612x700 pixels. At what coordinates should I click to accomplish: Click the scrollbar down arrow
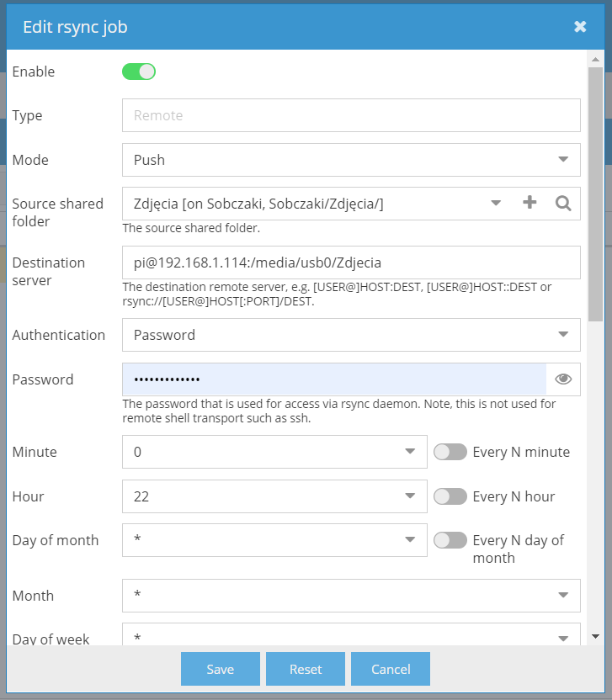point(595,637)
